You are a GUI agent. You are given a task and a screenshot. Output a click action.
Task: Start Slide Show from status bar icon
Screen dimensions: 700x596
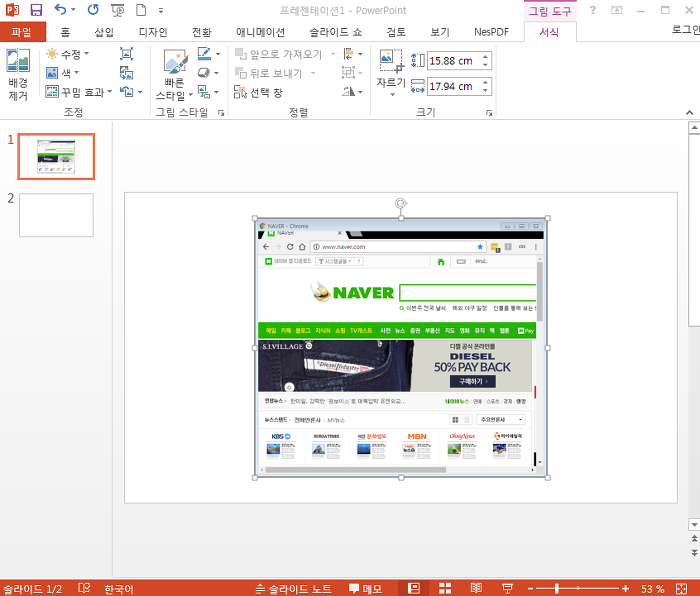click(x=507, y=588)
